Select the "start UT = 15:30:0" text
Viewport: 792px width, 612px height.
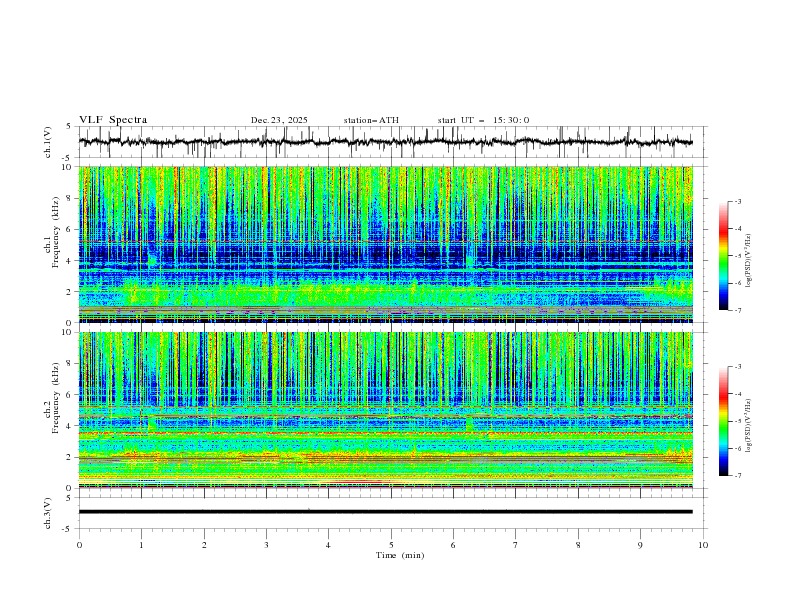tap(483, 120)
